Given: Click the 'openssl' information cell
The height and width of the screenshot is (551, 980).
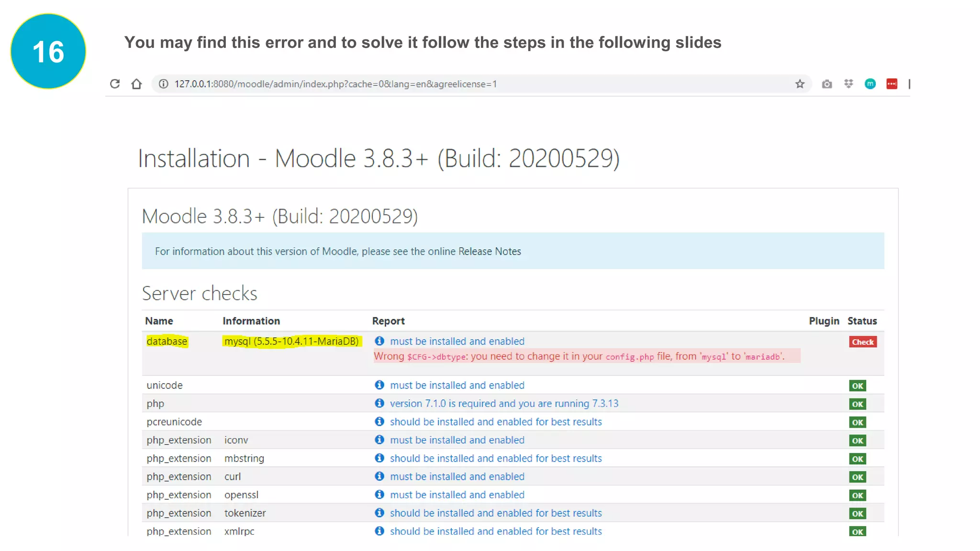Looking at the screenshot, I should point(241,495).
